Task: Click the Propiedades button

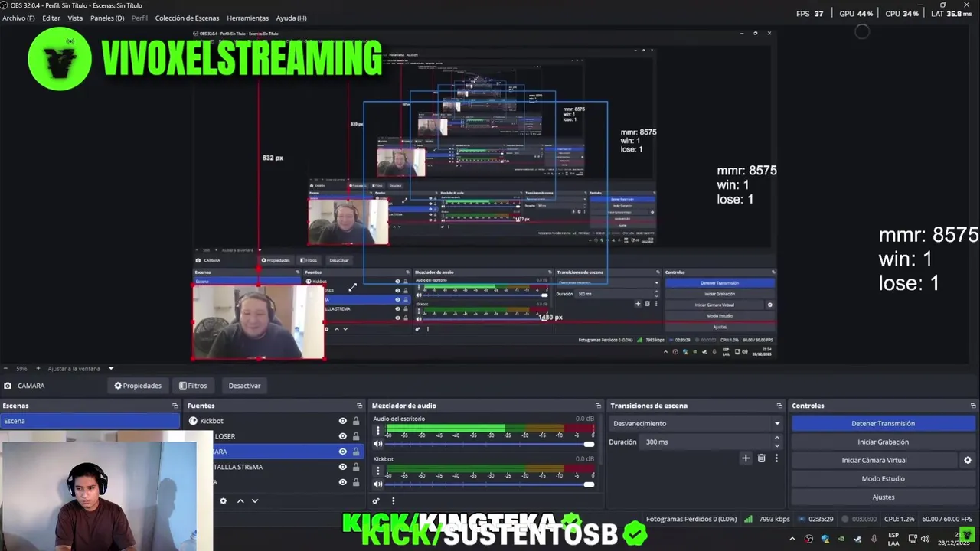Action: pos(138,386)
